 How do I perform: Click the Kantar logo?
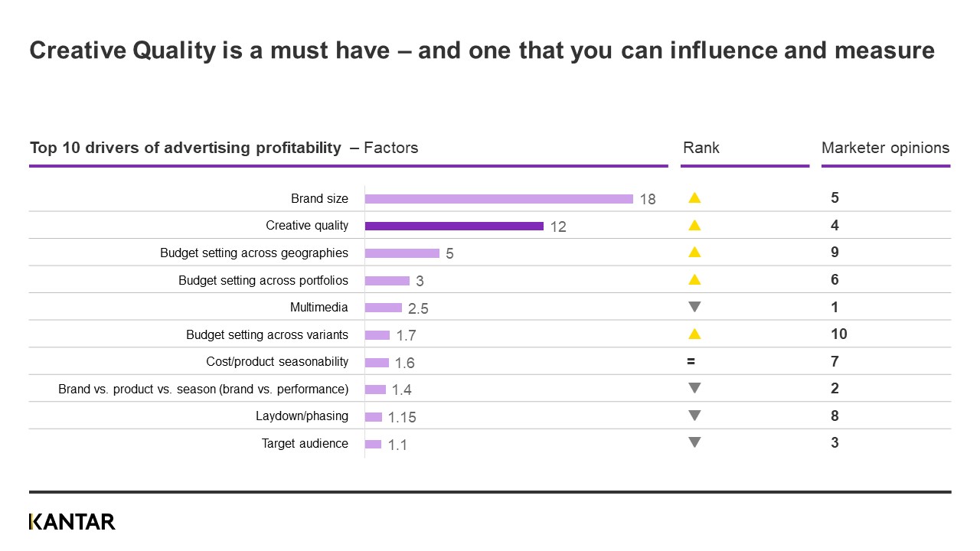tap(72, 522)
